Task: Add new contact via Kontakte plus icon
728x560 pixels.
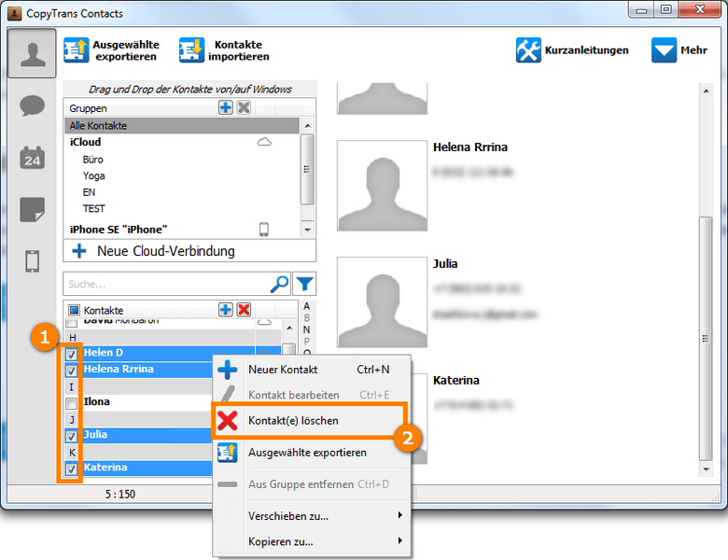Action: (226, 310)
